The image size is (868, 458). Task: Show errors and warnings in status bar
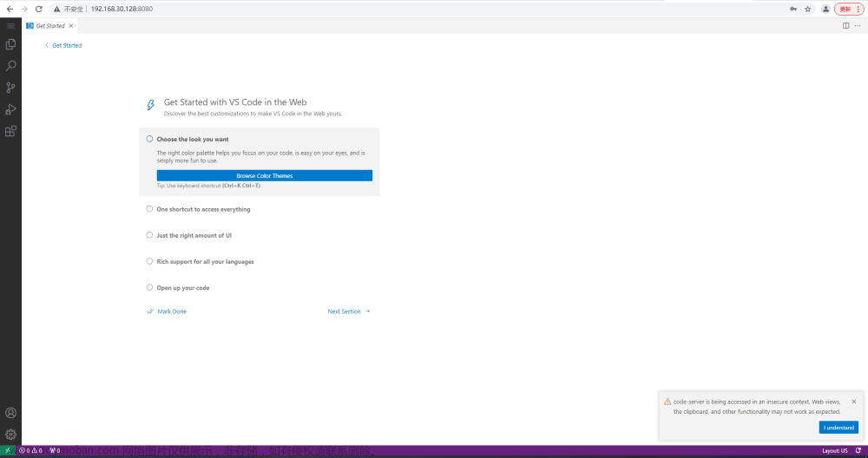pos(30,451)
